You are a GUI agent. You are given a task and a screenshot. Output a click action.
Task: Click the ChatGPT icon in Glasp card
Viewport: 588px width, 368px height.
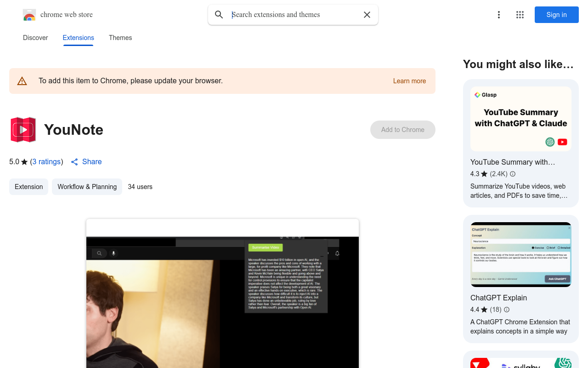pyautogui.click(x=550, y=142)
